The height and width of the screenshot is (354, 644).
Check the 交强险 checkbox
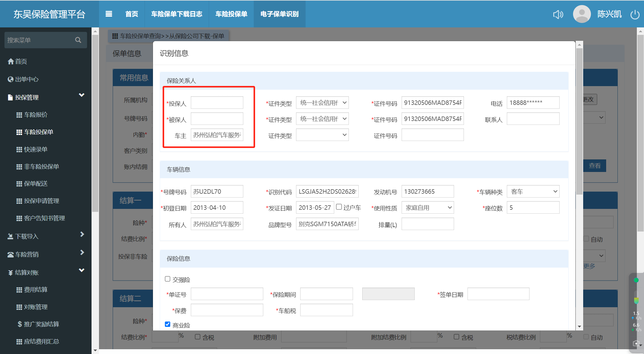168,279
